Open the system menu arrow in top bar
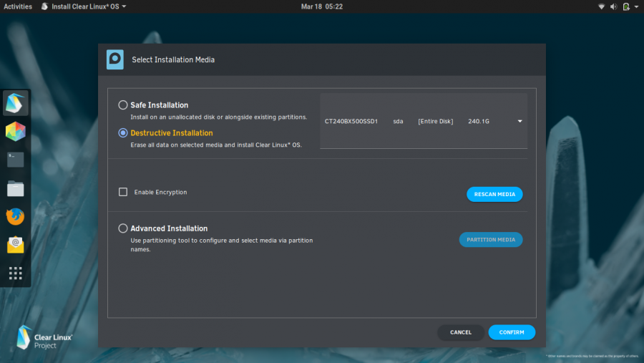The image size is (644, 363). 637,6
